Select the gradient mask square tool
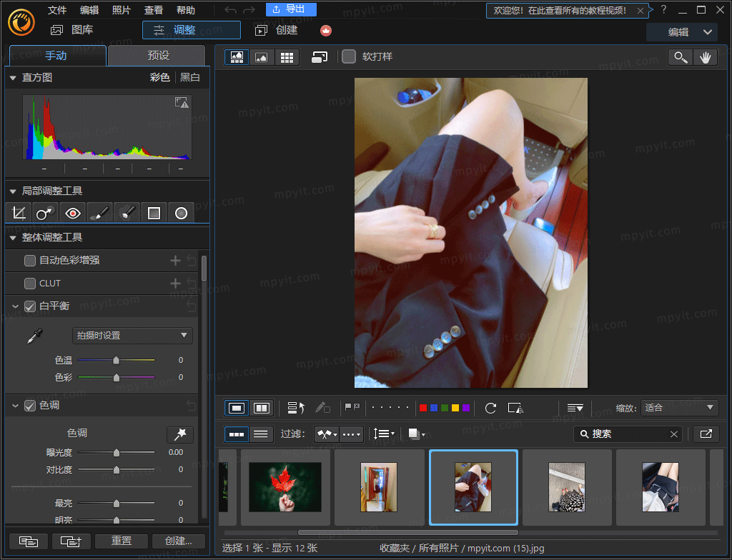 pos(154,214)
